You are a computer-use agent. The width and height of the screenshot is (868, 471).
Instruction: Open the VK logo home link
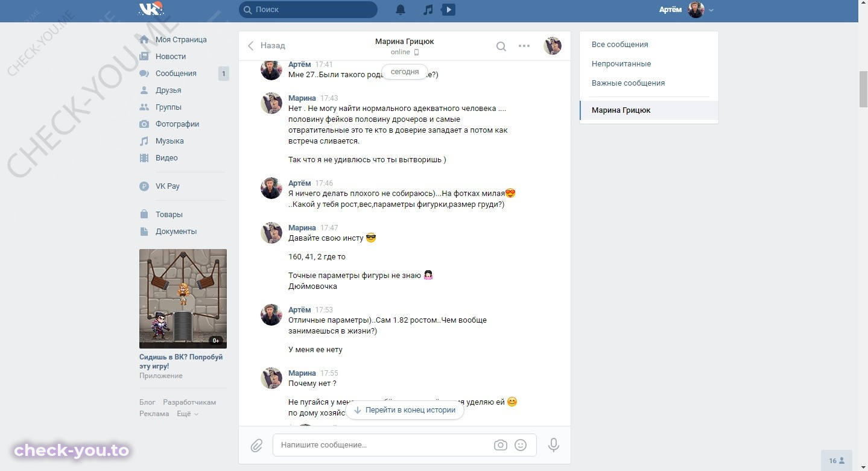(x=151, y=9)
